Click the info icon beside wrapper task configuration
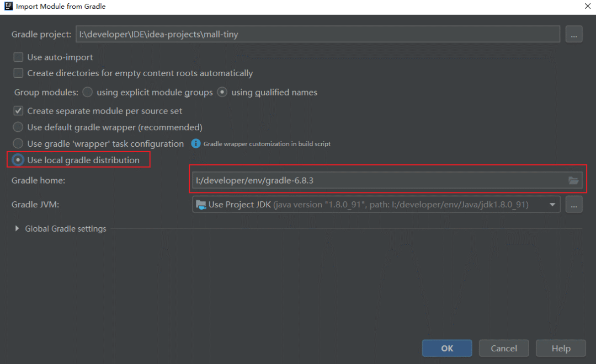596x364 pixels. pyautogui.click(x=195, y=143)
